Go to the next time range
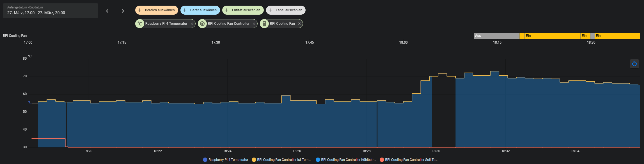 coord(123,11)
